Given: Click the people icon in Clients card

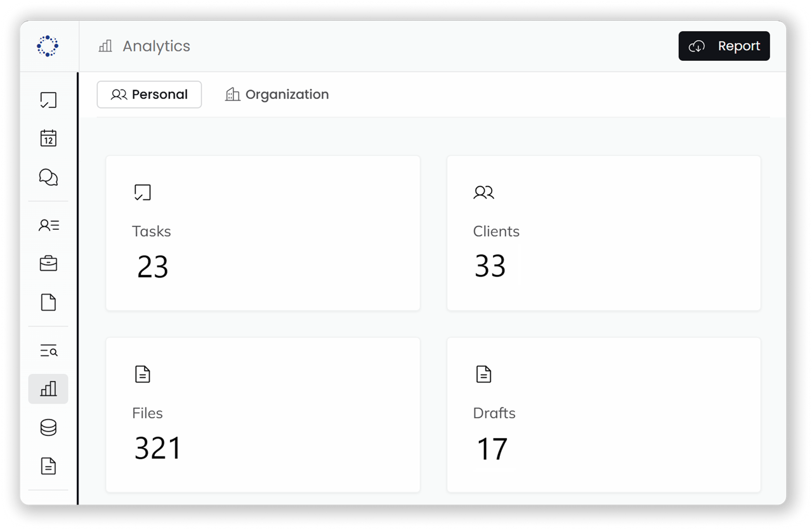Looking at the screenshot, I should pos(483,192).
